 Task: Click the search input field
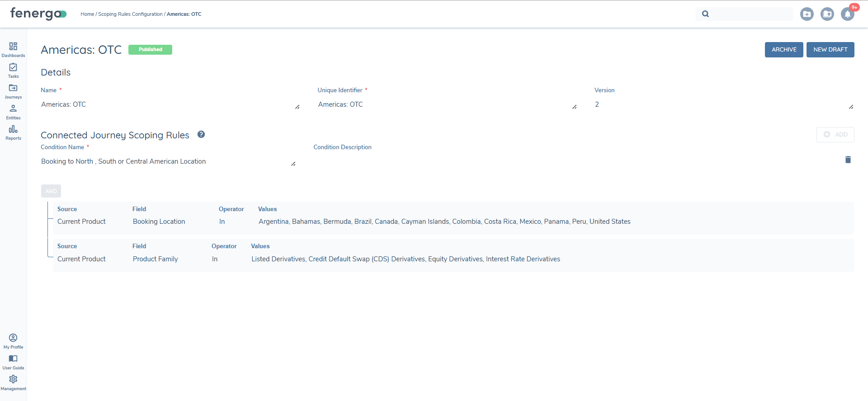[750, 14]
